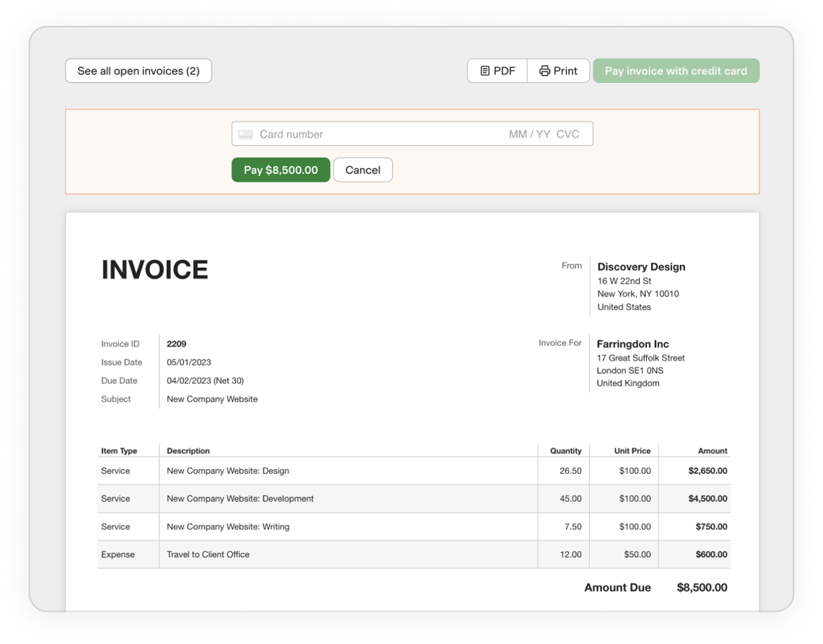The width and height of the screenshot is (823, 644).
Task: Click the credit card icon in payment field
Action: 246,133
